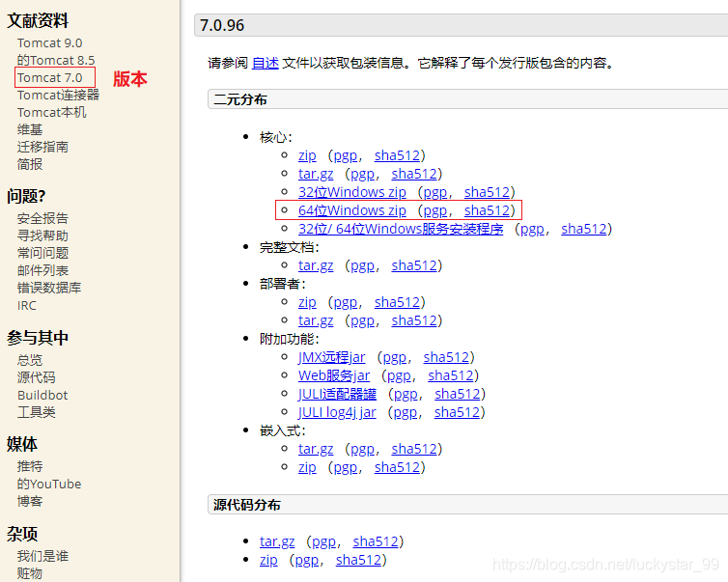Image resolution: width=728 pixels, height=582 pixels.
Task: Open sha512 link for 64位Windows zip
Action: click(x=487, y=210)
